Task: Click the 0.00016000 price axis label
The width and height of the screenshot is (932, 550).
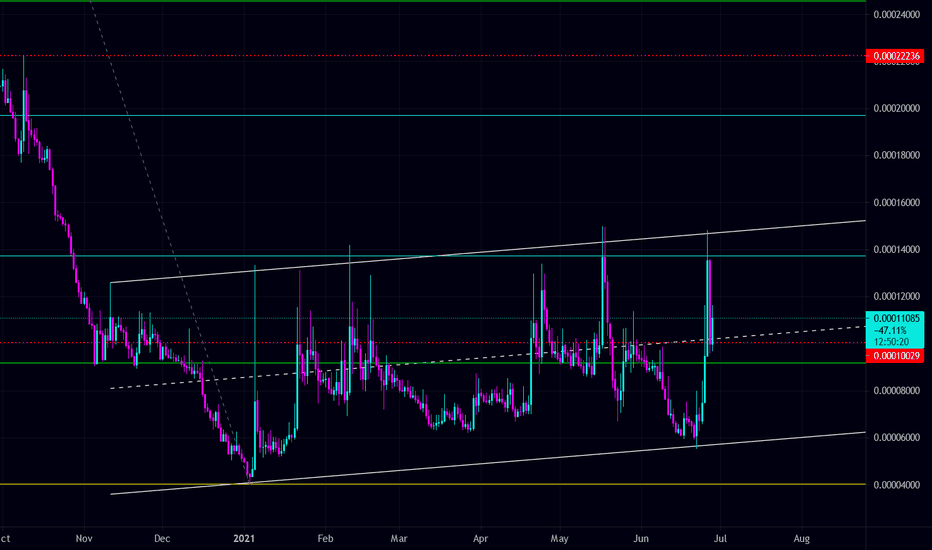Action: 896,203
